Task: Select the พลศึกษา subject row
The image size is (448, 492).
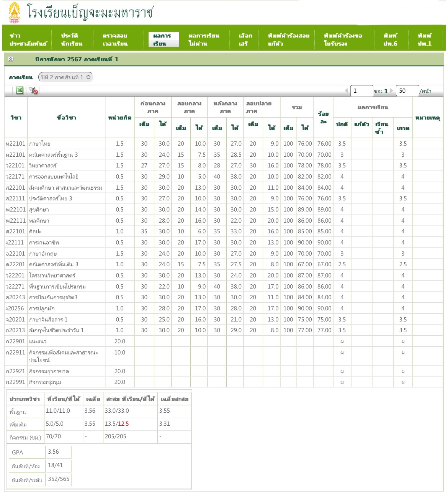Action: pyautogui.click(x=224, y=221)
